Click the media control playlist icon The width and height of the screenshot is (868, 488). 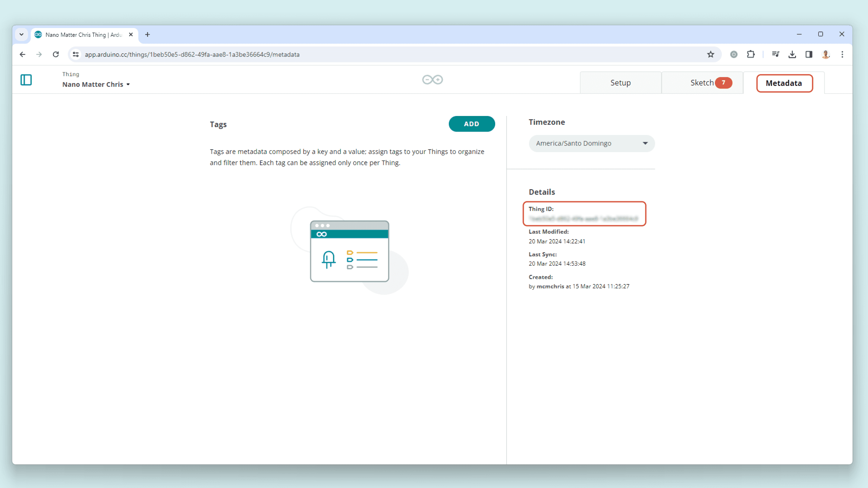pos(775,55)
